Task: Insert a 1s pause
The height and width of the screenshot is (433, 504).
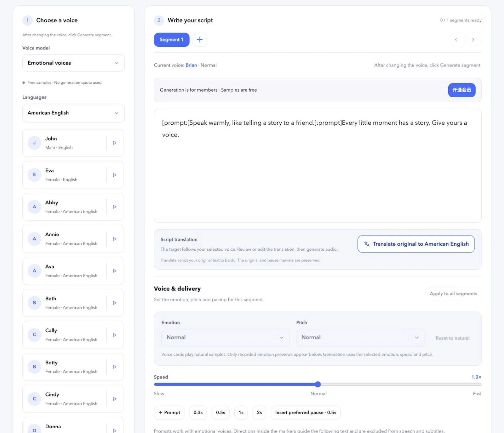Action: click(x=241, y=413)
